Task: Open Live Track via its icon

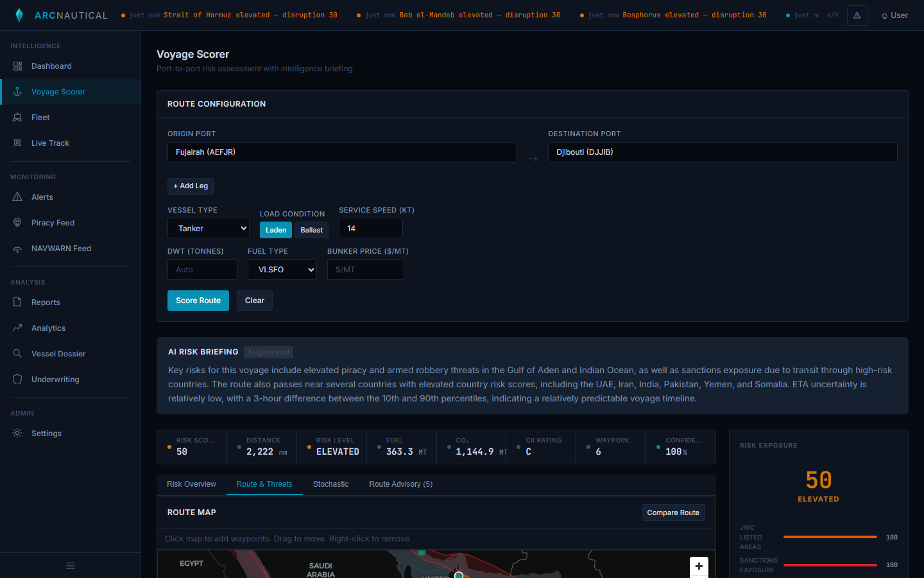Action: pyautogui.click(x=17, y=143)
